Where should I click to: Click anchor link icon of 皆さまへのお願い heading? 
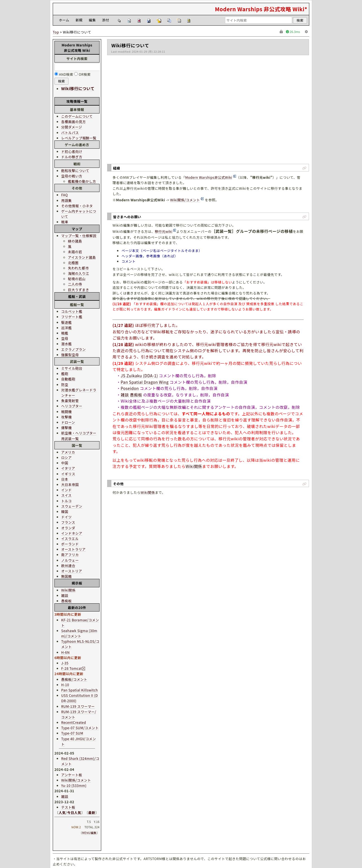coord(304,217)
